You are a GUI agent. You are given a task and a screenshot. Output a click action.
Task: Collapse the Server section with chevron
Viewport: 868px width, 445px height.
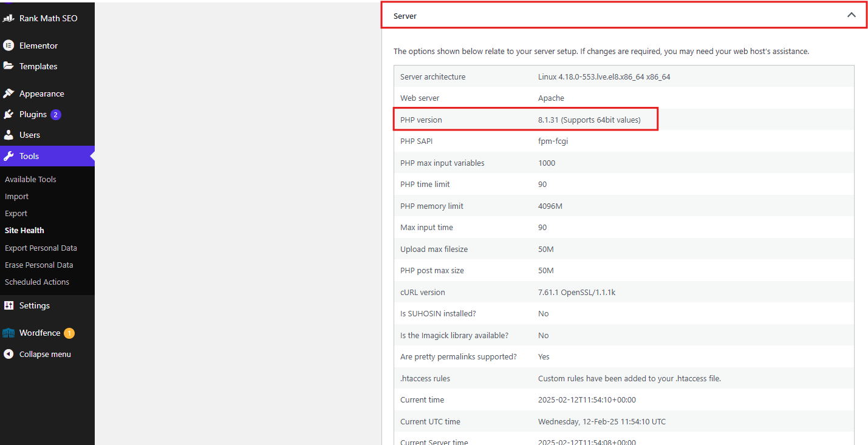pyautogui.click(x=851, y=15)
